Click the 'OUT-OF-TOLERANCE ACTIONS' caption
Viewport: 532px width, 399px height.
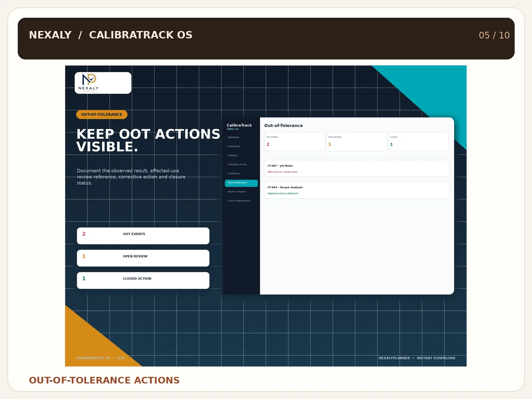(x=104, y=381)
